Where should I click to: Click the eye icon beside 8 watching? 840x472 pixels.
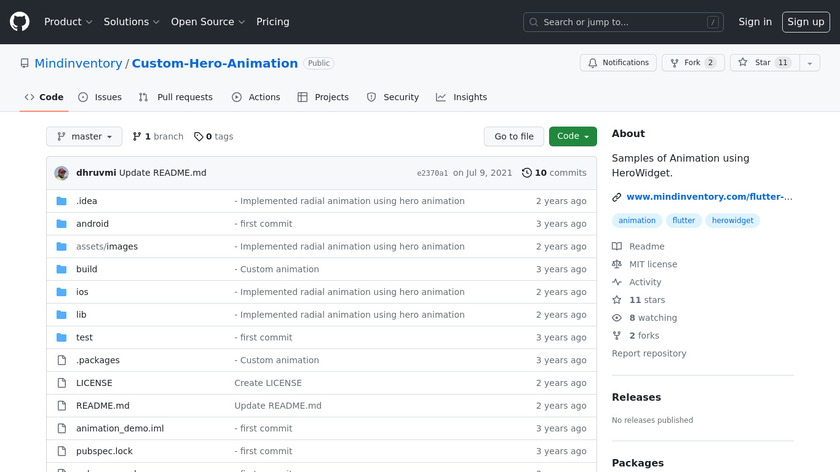coord(617,318)
